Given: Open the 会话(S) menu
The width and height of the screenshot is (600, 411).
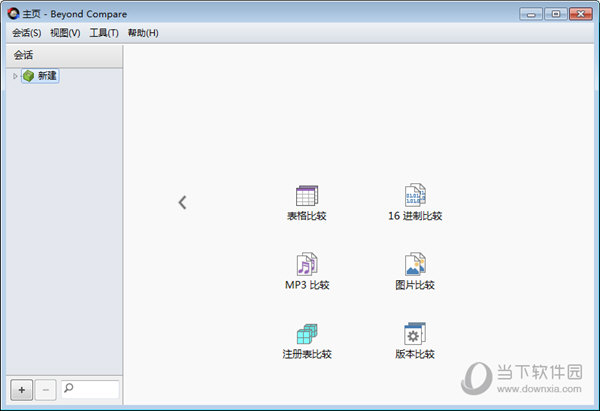Looking at the screenshot, I should click(x=26, y=33).
